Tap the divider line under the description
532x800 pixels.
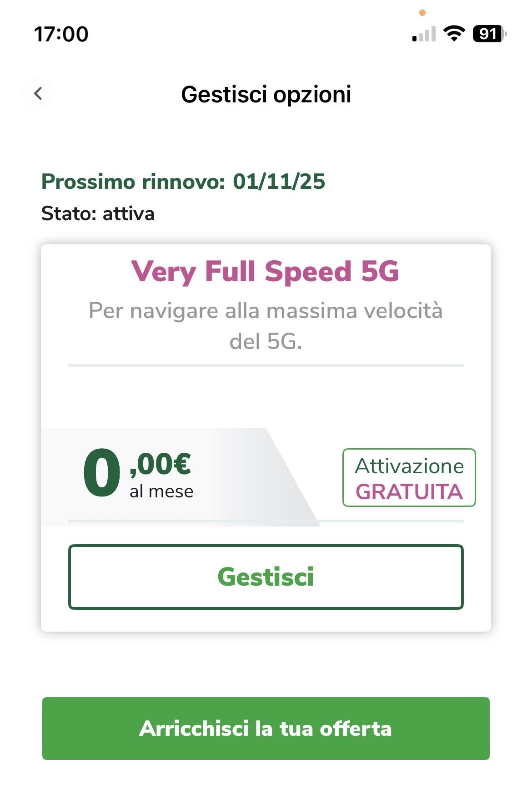coord(266,365)
